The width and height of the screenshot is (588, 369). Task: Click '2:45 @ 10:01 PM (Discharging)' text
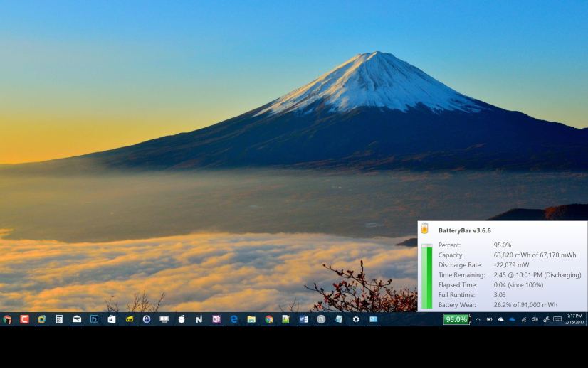coord(537,275)
